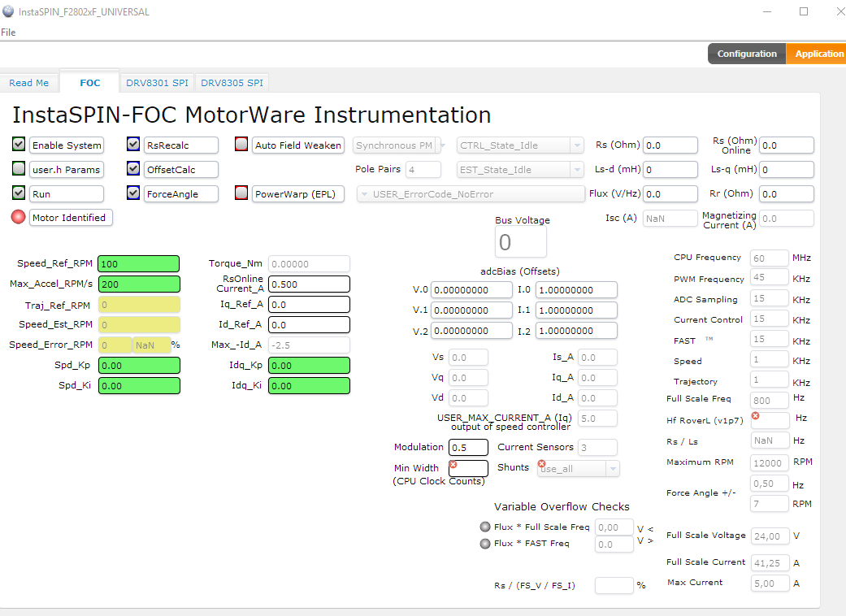Click the Spd_Kp input field
This screenshot has width=846, height=616.
click(x=139, y=365)
